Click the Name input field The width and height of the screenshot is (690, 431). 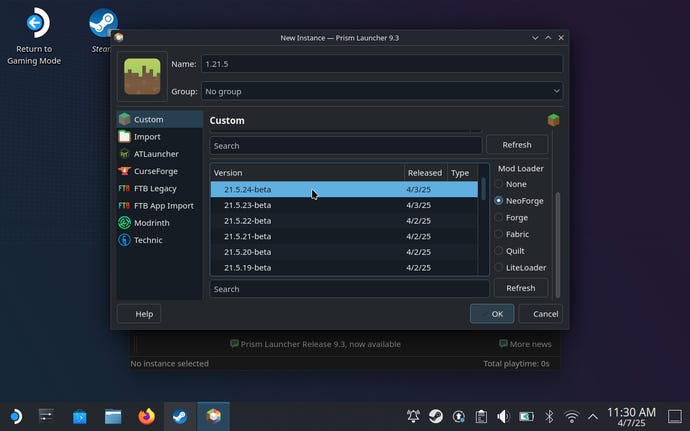pyautogui.click(x=382, y=64)
